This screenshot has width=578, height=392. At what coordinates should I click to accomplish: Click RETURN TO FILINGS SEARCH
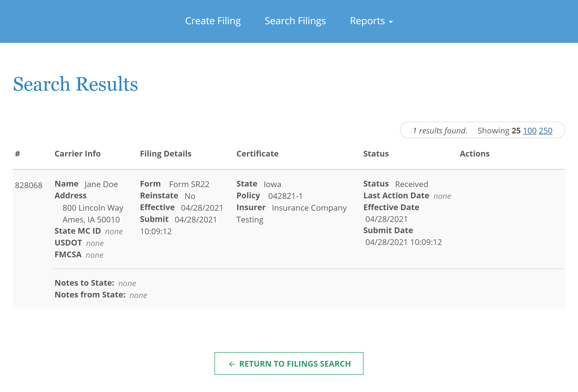tap(289, 364)
